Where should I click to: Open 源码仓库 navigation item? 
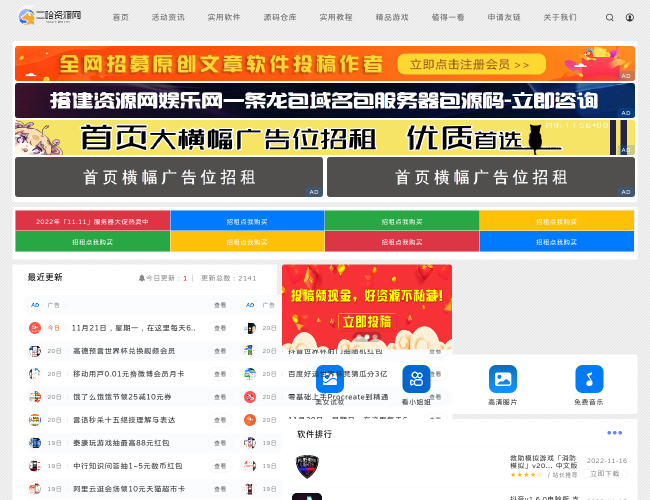click(x=280, y=17)
